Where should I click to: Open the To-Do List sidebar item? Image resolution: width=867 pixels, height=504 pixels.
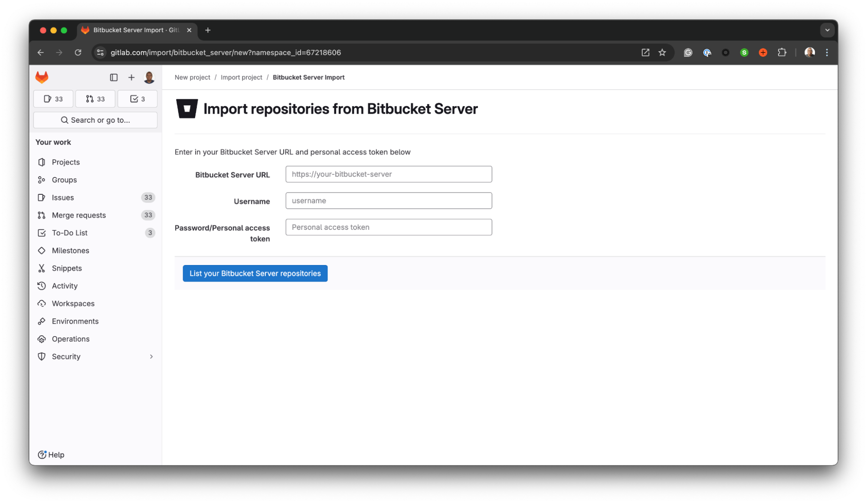[x=95, y=233]
